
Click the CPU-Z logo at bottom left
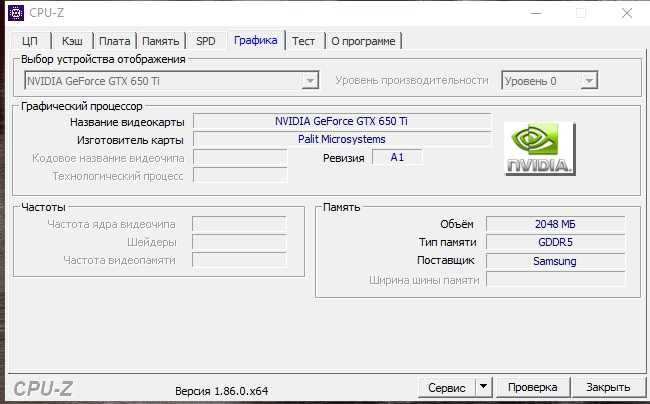[x=43, y=389]
